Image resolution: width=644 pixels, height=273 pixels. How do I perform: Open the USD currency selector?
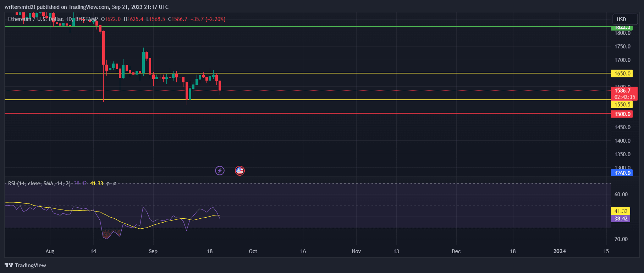tap(625, 19)
